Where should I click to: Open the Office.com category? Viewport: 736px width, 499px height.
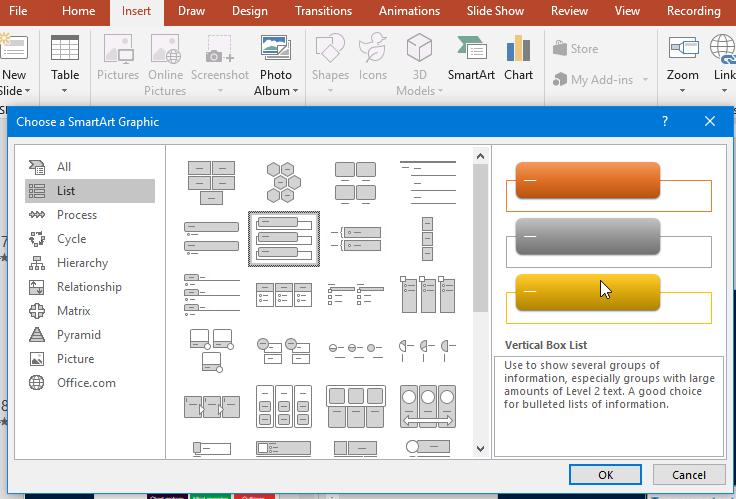[x=90, y=382]
